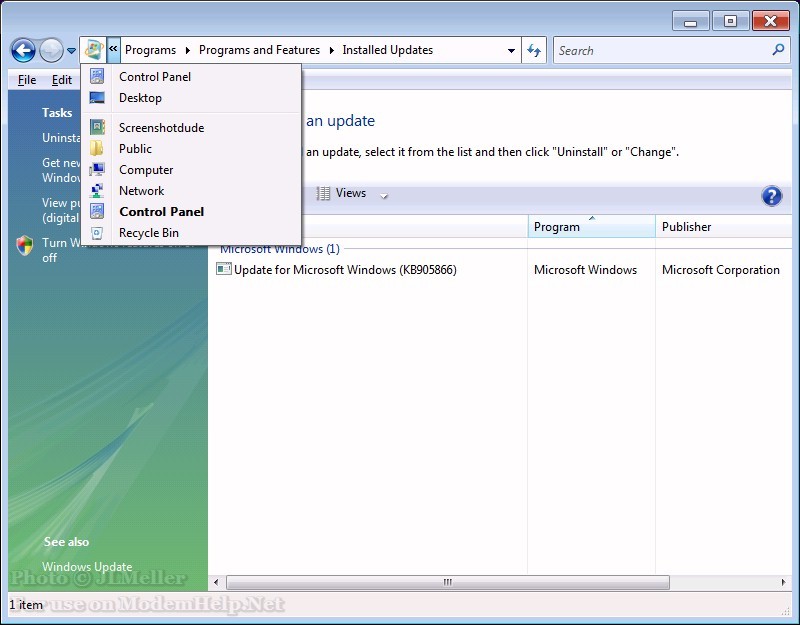Collapse the double-chevron breadcrumb dropdown
Screen dimensions: 800x625
113,50
